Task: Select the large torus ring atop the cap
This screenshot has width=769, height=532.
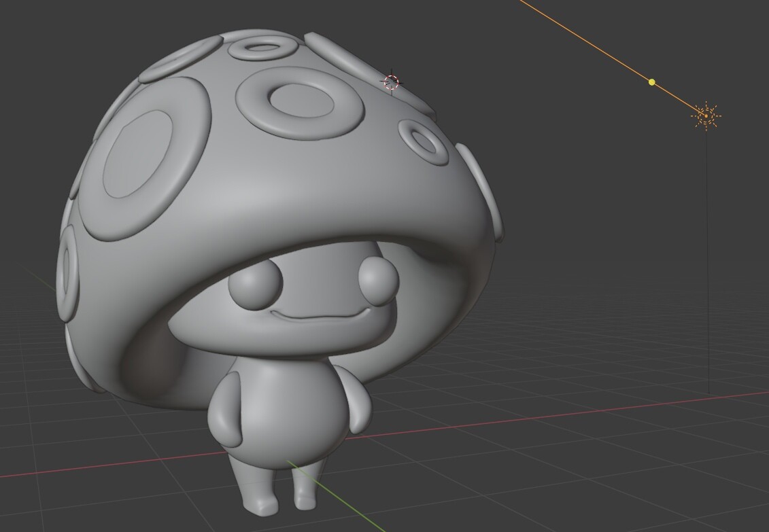Action: pyautogui.click(x=300, y=103)
